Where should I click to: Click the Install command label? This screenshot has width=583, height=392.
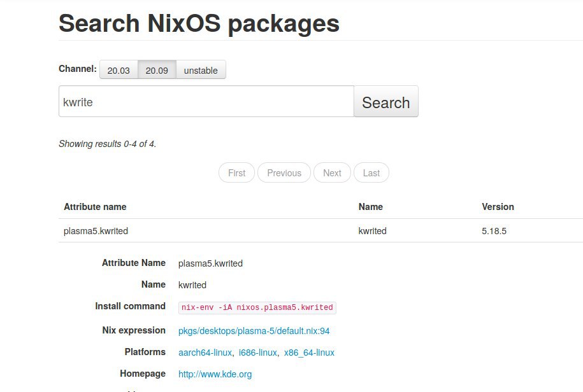130,306
